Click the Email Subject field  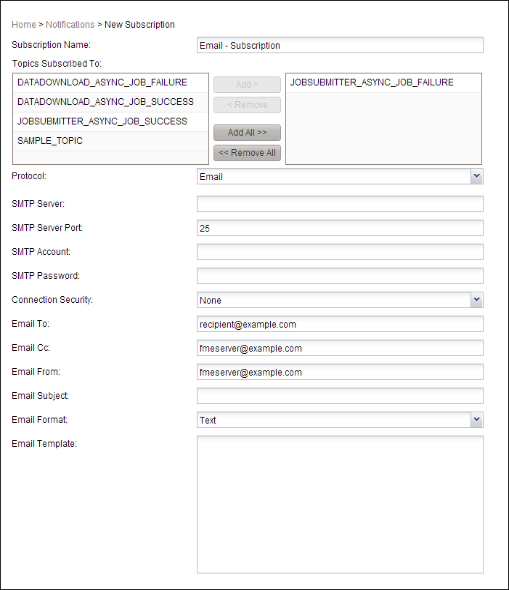[x=340, y=396]
